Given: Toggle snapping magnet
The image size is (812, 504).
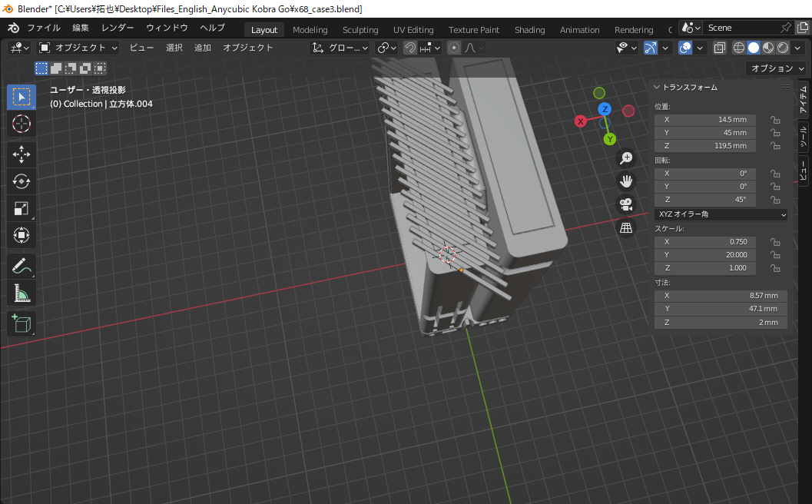Looking at the screenshot, I should [410, 48].
